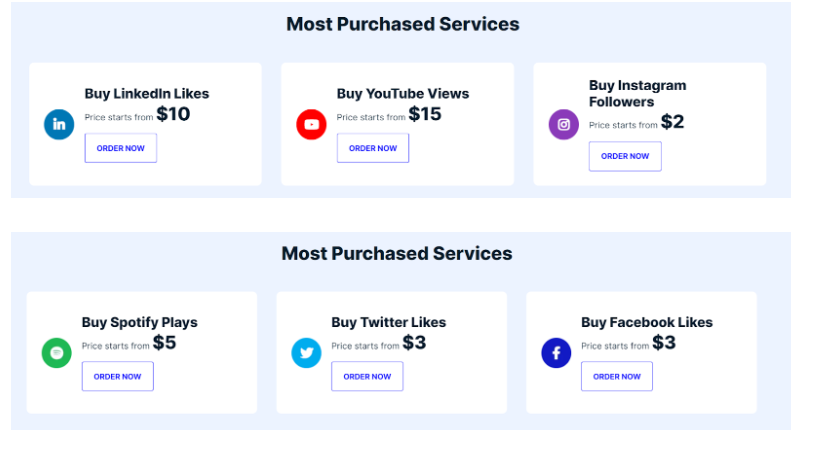
Task: Select the $5 Spotify price
Action: (164, 343)
